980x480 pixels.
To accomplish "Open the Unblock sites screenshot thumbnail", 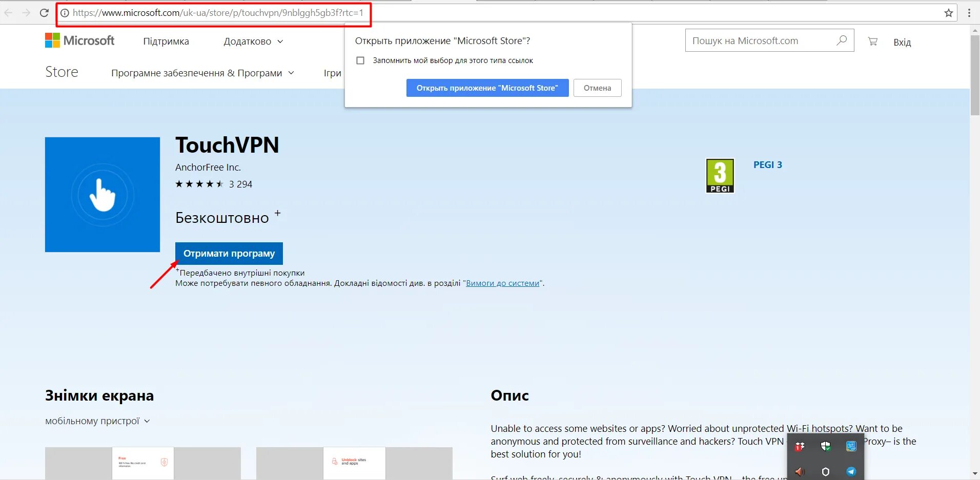I will (354, 464).
